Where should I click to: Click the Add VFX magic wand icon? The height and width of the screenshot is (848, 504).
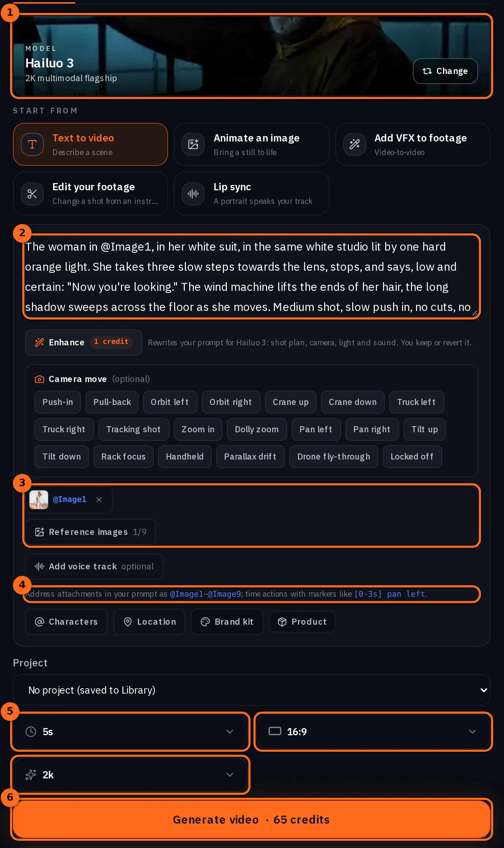point(355,144)
